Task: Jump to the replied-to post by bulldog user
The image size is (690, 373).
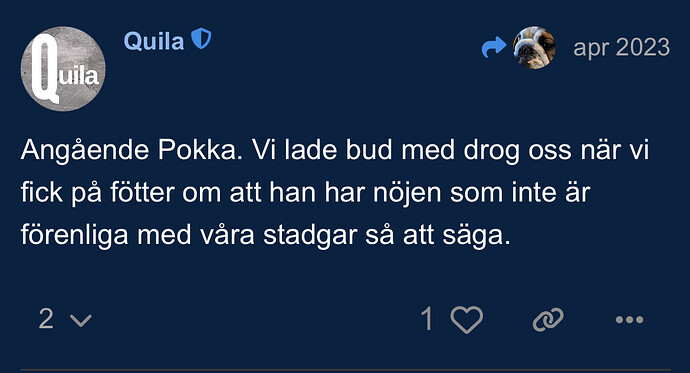Action: pyautogui.click(x=518, y=48)
